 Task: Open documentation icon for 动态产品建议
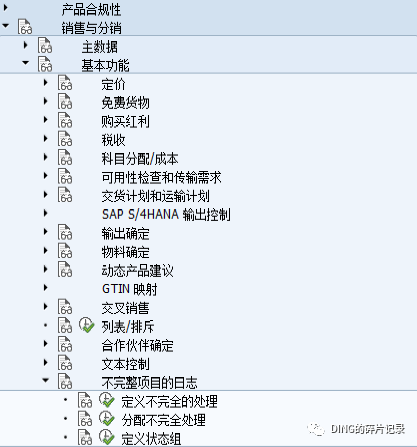point(65,270)
